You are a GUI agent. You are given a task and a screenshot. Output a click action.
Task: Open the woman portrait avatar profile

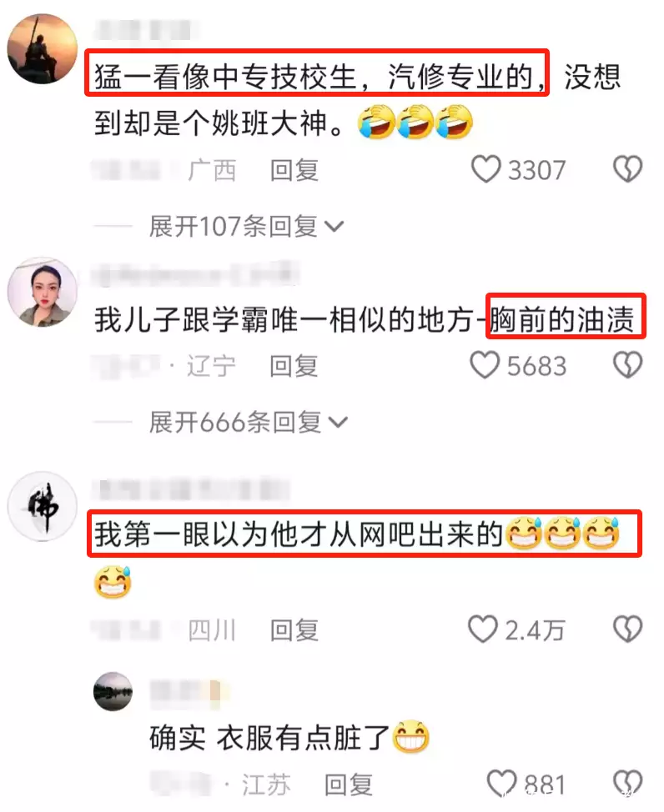(43, 292)
